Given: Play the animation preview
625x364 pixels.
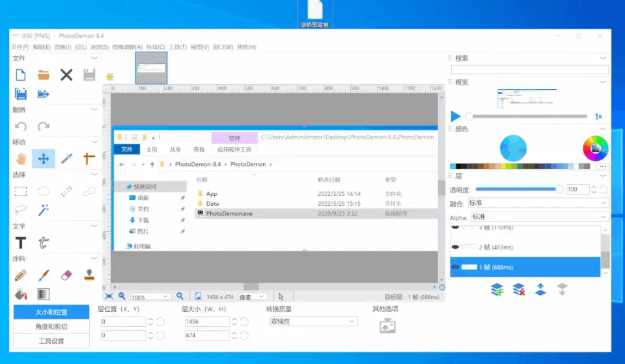Looking at the screenshot, I should point(456,117).
